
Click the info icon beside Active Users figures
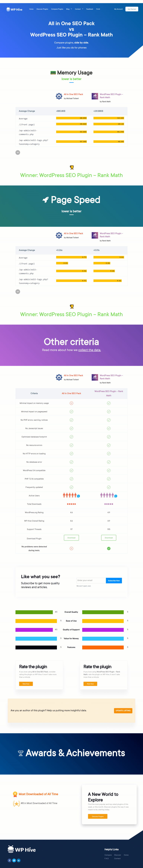(79, 496)
